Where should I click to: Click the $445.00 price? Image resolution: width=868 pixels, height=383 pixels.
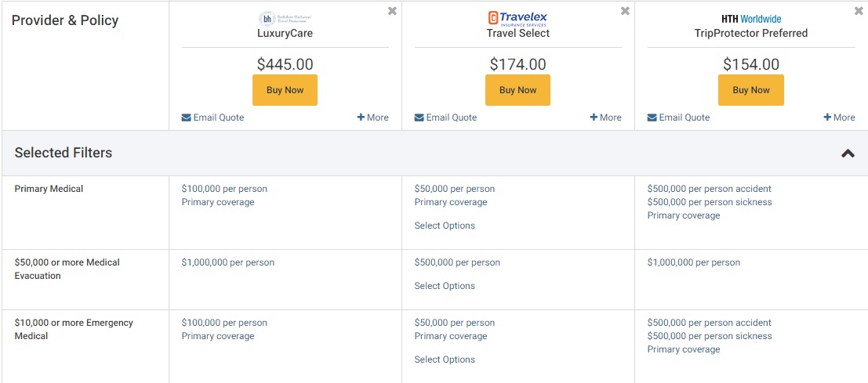(285, 65)
